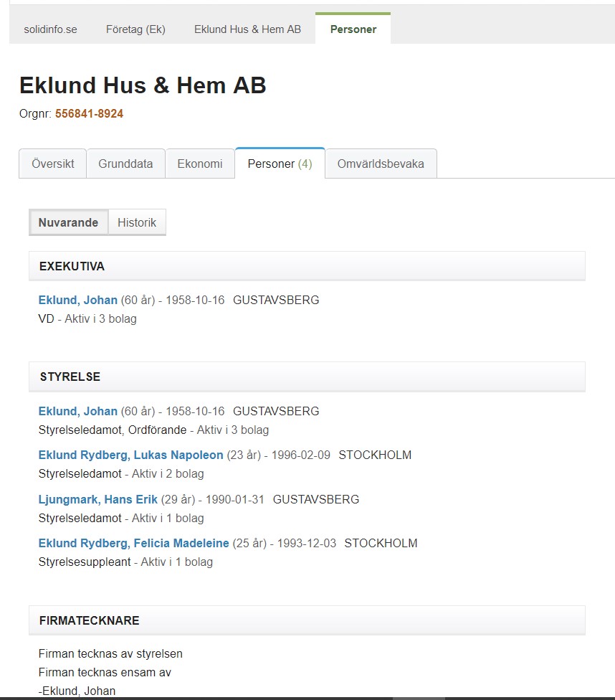Select the Eklund Hus & Hem AB breadcrumb
The width and height of the screenshot is (615, 700).
click(247, 29)
